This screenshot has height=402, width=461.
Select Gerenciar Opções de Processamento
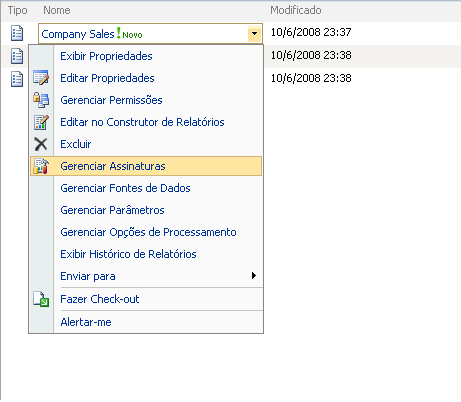(x=146, y=232)
